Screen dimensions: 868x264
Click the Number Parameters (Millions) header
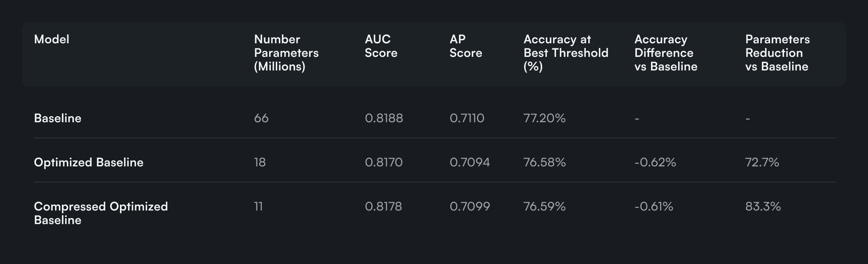[286, 53]
